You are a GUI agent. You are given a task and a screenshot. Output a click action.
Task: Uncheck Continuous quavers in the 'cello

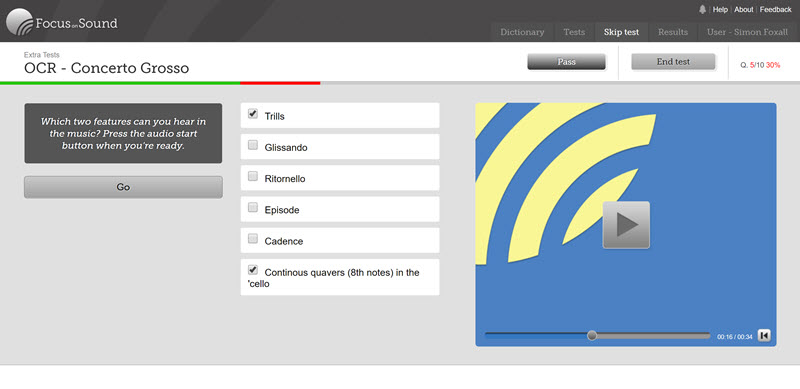(253, 270)
